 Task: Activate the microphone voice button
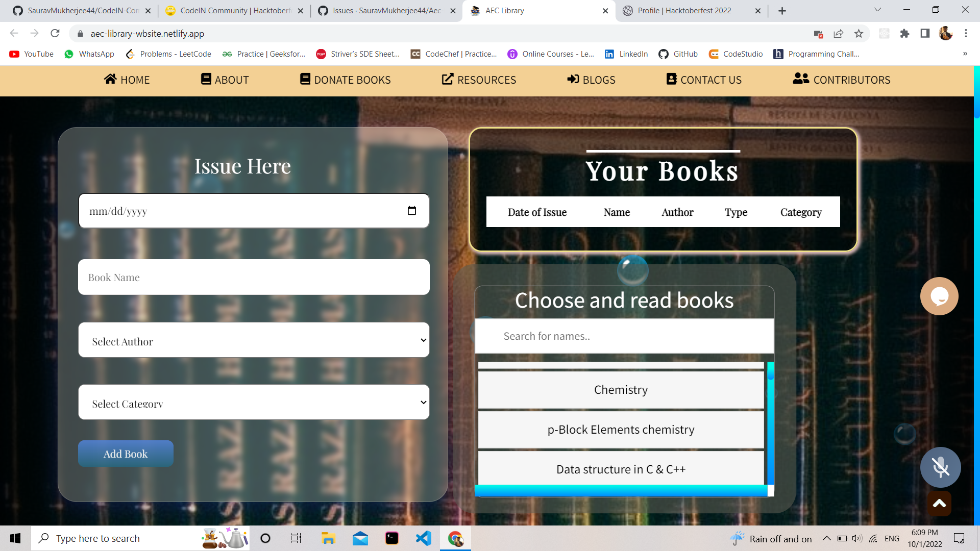click(940, 467)
